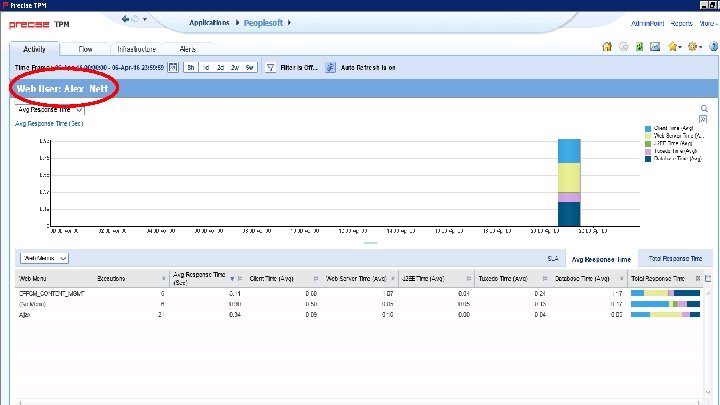The height and width of the screenshot is (405, 720).
Task: Click the Applications breadcrumb link
Action: (x=209, y=22)
